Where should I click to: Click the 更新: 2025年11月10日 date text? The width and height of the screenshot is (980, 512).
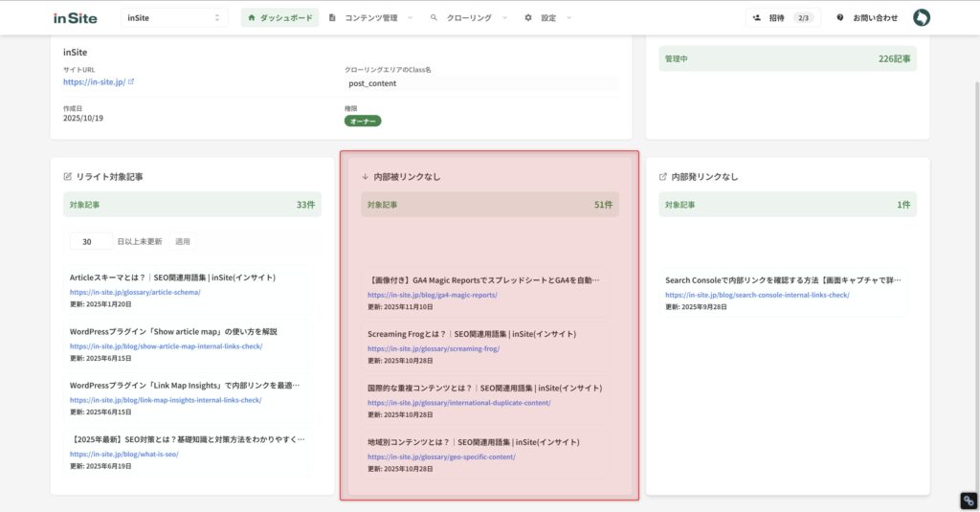coord(400,307)
